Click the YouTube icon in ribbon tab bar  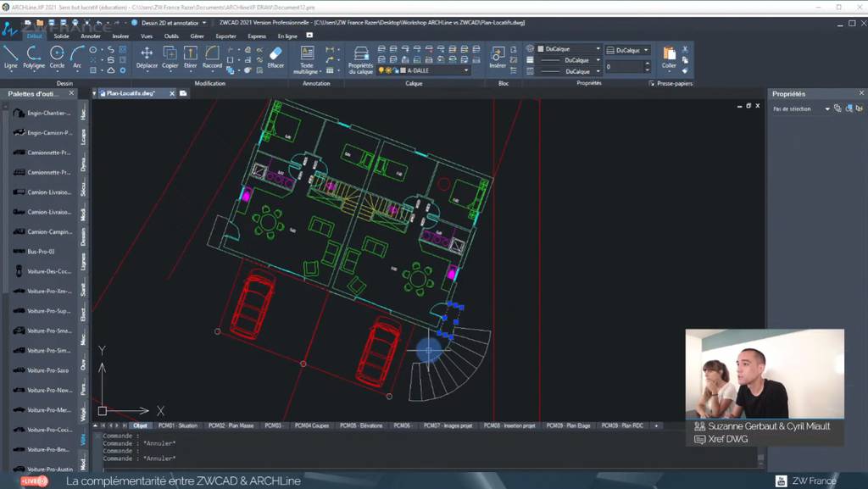click(x=309, y=36)
